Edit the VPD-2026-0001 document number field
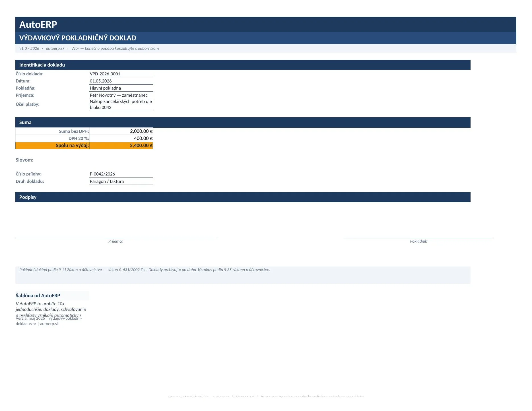This screenshot has width=532, height=411. click(121, 74)
